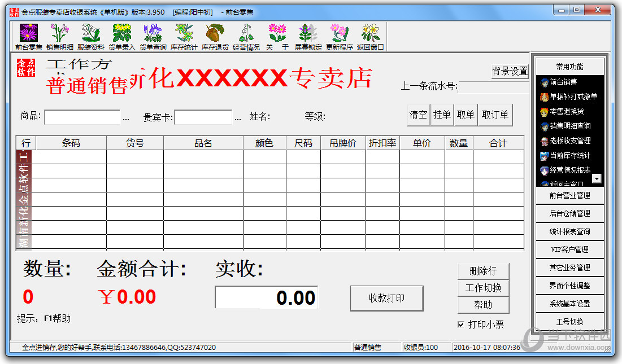Focus the 商品 input field

click(82, 117)
